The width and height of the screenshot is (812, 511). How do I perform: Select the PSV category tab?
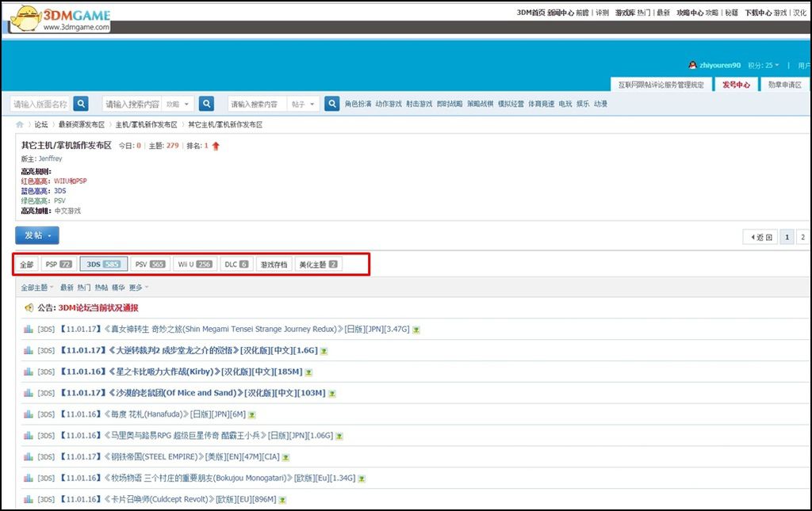click(150, 265)
